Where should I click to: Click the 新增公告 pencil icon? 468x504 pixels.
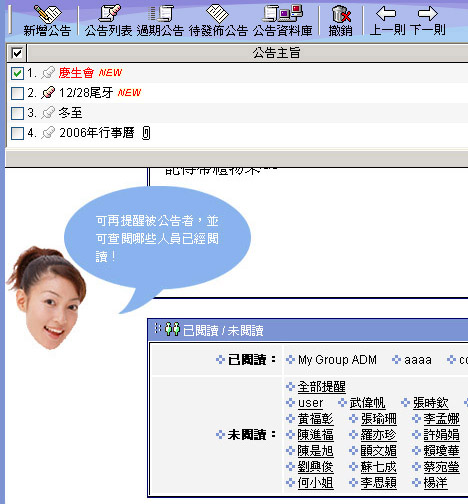pyautogui.click(x=48, y=13)
